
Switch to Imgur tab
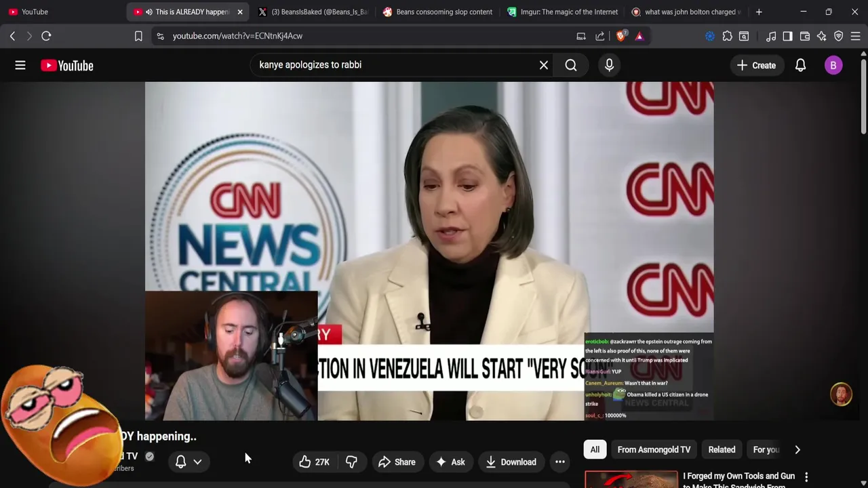pos(562,12)
